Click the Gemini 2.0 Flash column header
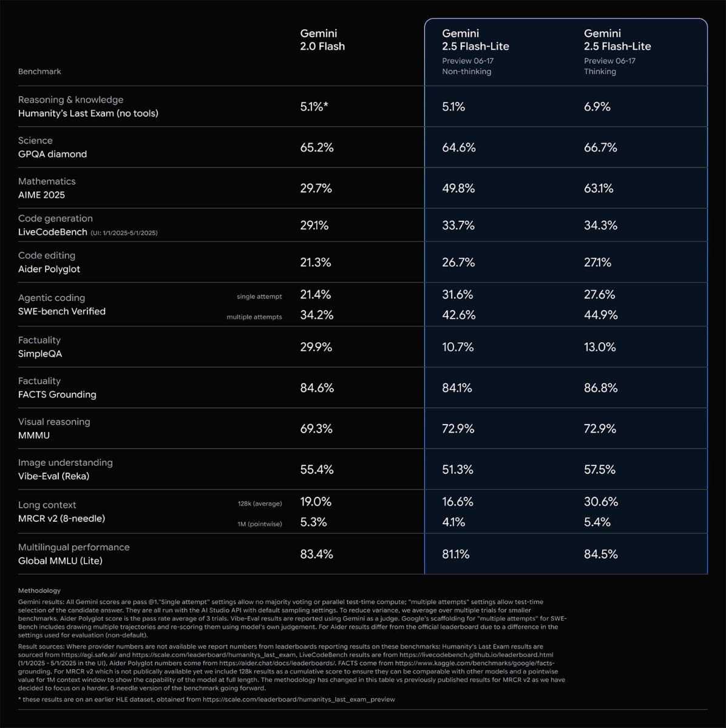The width and height of the screenshot is (726, 728). pos(322,40)
